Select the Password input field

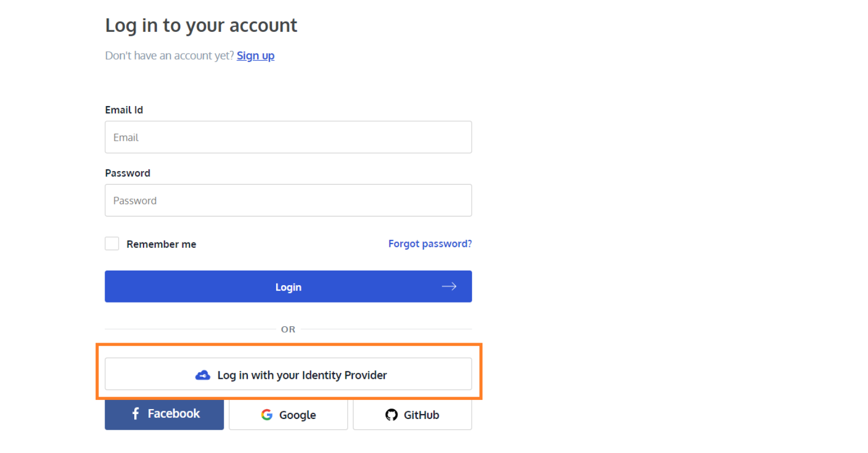click(x=288, y=200)
